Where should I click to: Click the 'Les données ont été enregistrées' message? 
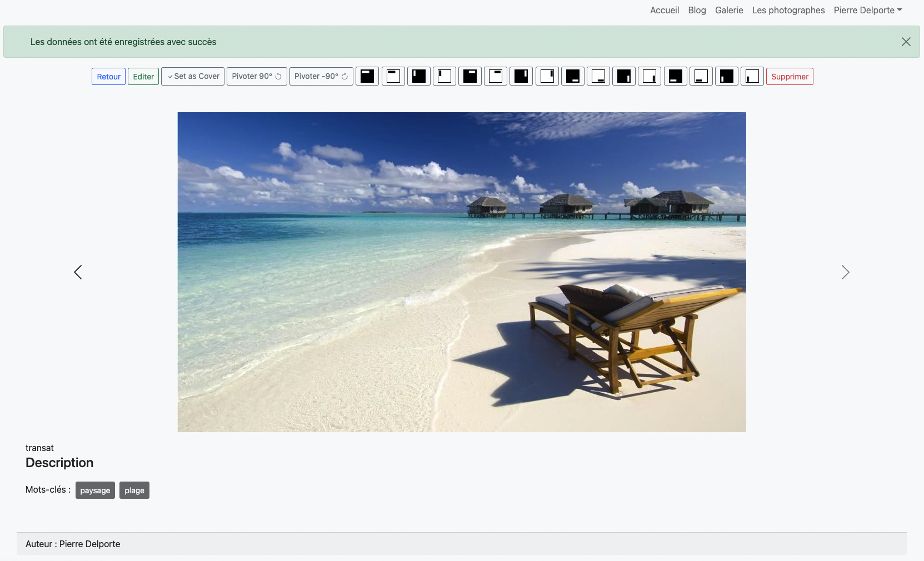pyautogui.click(x=123, y=42)
